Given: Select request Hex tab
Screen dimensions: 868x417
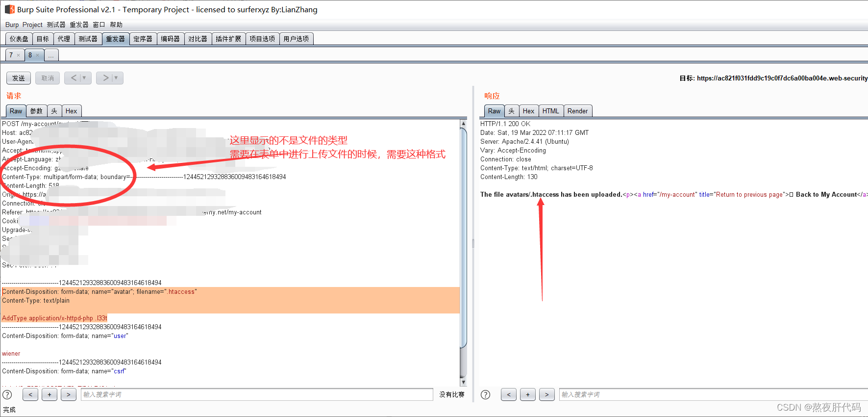Looking at the screenshot, I should (72, 111).
